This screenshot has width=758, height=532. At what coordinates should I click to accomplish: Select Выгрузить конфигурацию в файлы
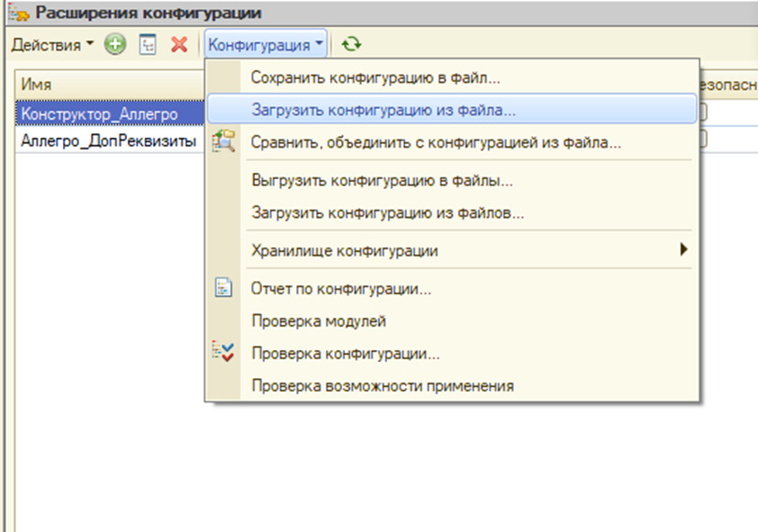pyautogui.click(x=452, y=180)
